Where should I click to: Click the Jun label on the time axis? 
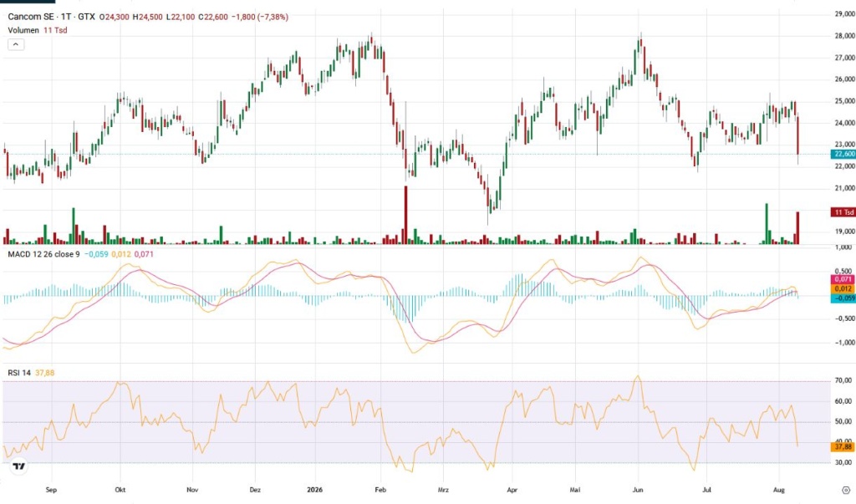tap(638, 490)
